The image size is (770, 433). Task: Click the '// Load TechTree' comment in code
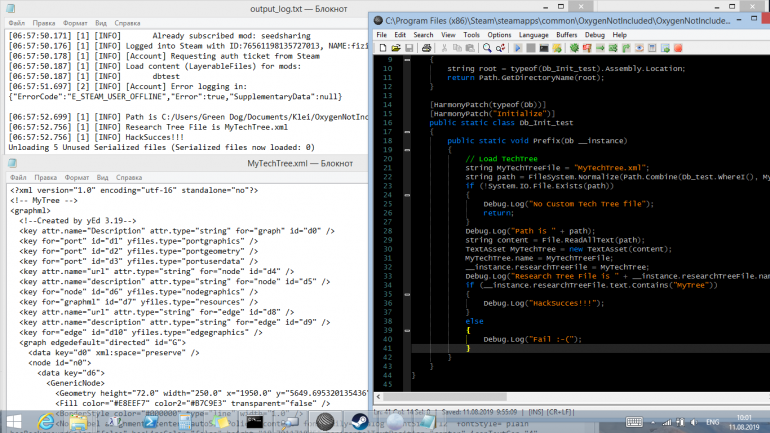point(501,159)
